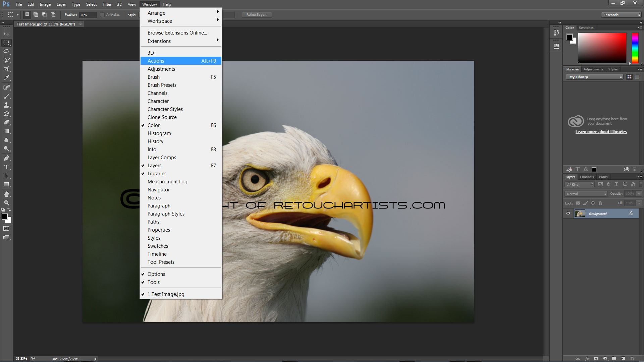Select the Rectangle shape tool
The width and height of the screenshot is (644, 362).
pos(6,184)
